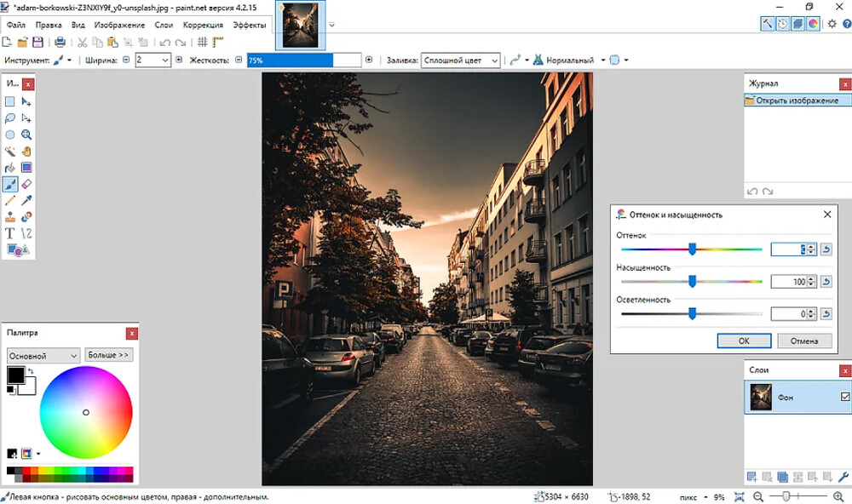Select the Zoom tool
Image resolution: width=852 pixels, height=504 pixels.
pos(26,135)
